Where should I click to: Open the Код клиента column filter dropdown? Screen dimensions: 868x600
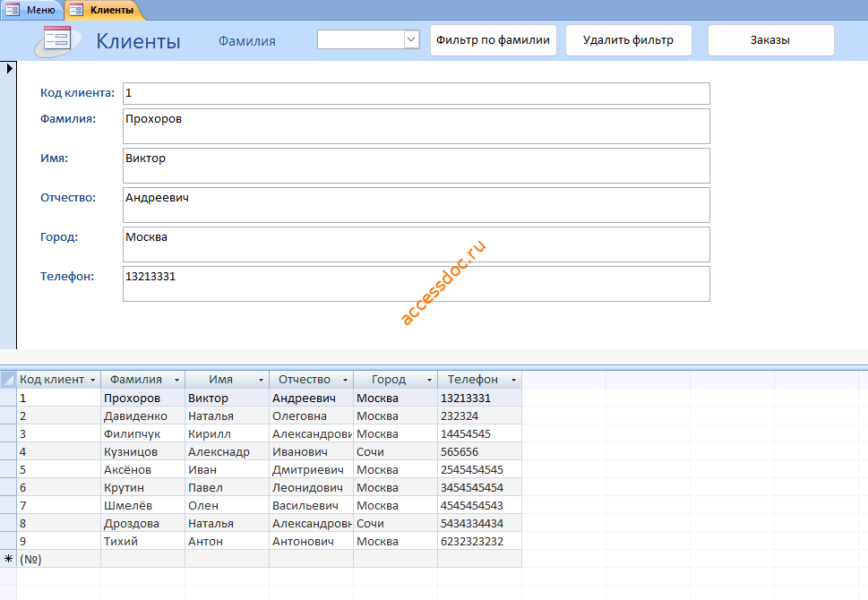point(92,380)
